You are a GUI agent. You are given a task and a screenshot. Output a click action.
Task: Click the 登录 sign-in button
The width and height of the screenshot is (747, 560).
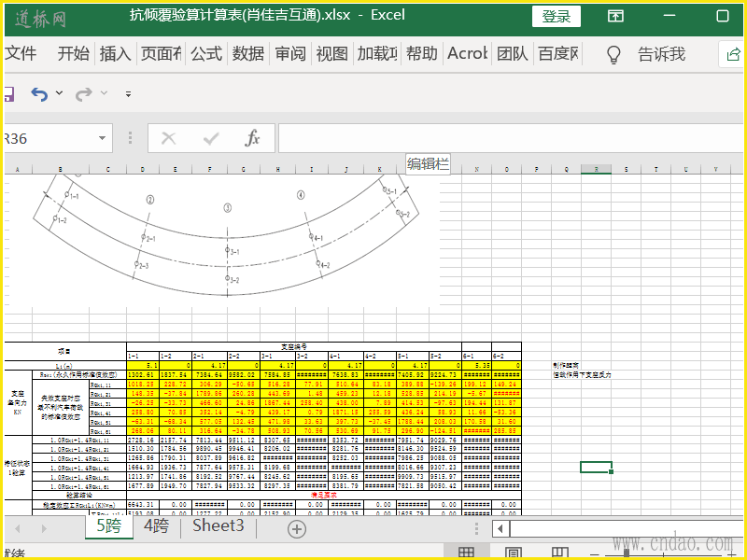pyautogui.click(x=556, y=16)
